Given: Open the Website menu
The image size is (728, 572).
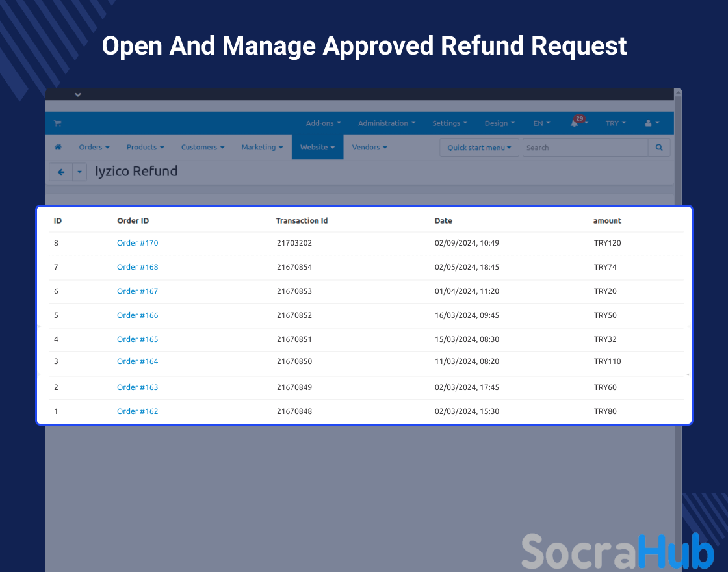Looking at the screenshot, I should (318, 147).
